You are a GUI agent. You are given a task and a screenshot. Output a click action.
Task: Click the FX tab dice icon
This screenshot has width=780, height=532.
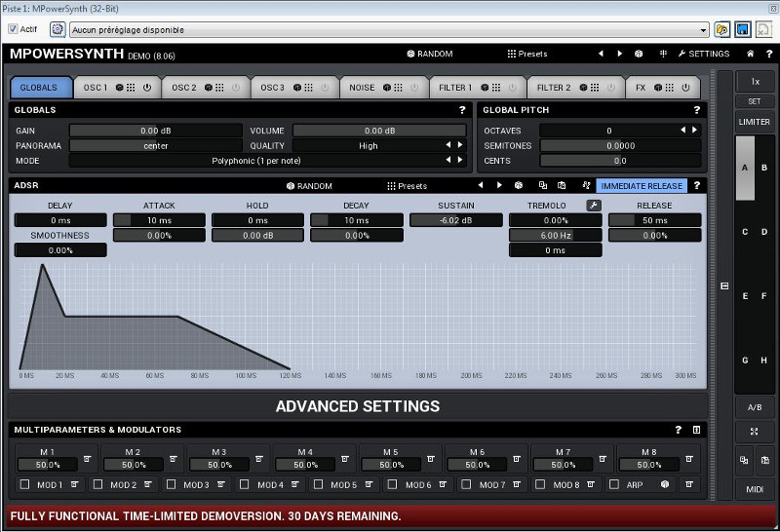[x=657, y=88]
